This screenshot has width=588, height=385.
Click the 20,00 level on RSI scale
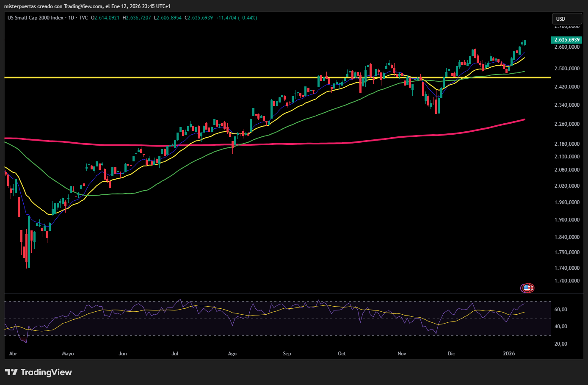pos(561,344)
